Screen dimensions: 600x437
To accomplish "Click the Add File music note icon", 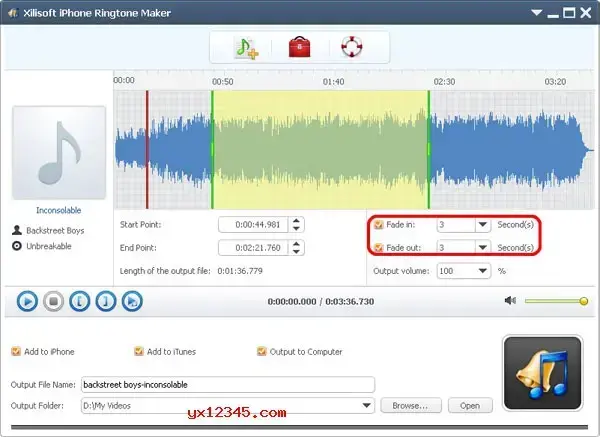I will (246, 48).
